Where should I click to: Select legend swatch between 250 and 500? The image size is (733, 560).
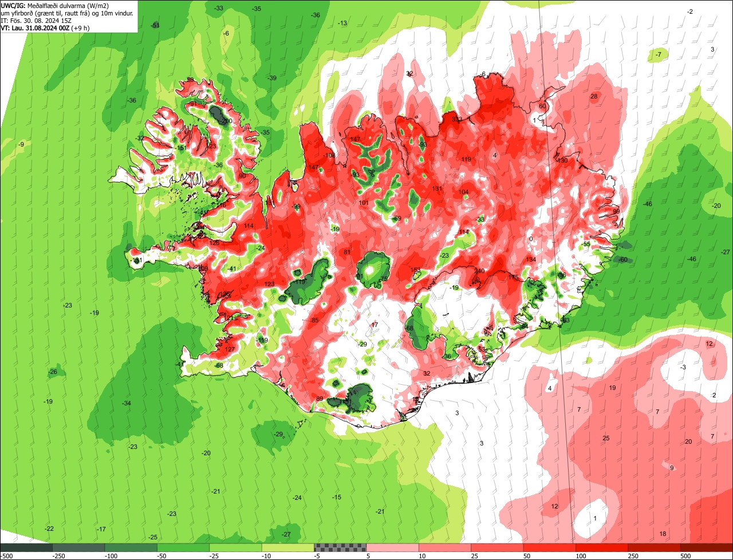[654, 547]
